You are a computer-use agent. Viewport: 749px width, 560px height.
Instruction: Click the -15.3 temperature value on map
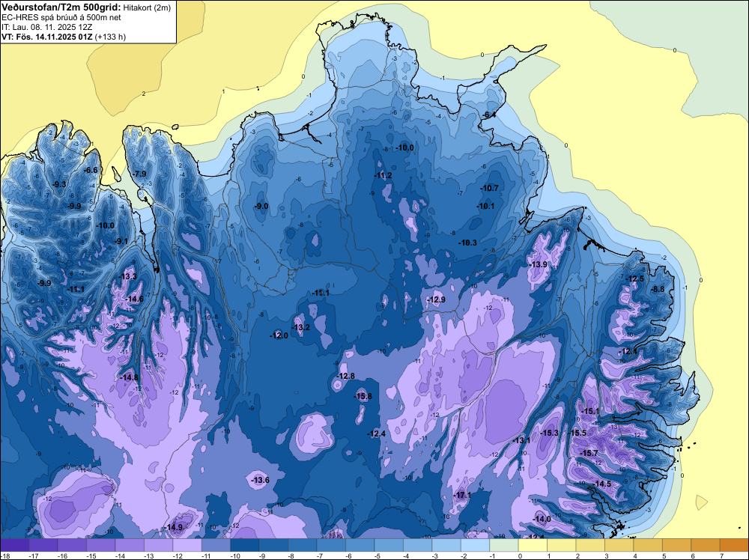click(x=549, y=433)
